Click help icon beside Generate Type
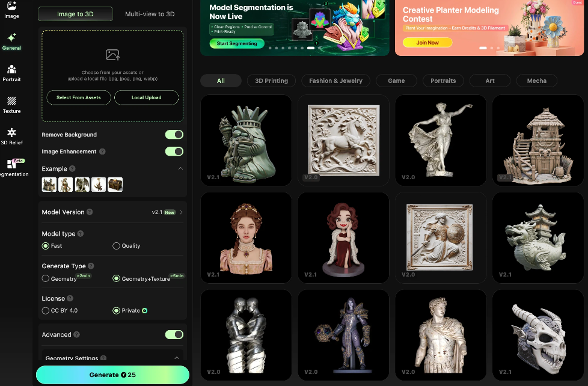The width and height of the screenshot is (588, 386). coord(91,266)
